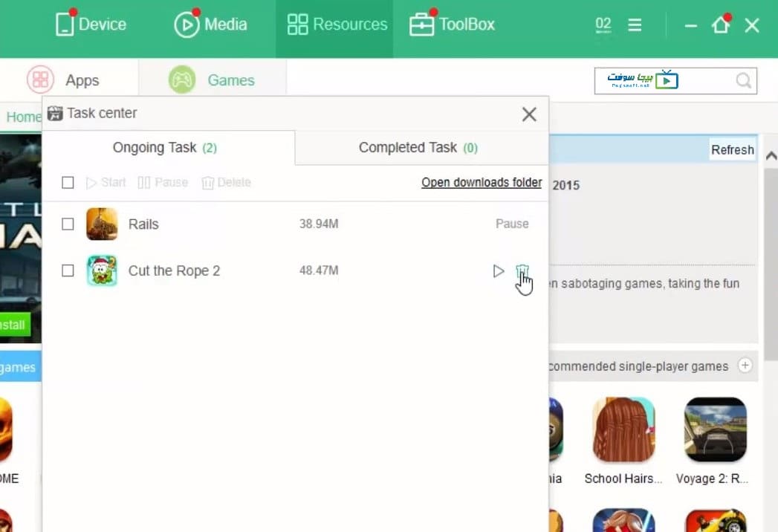The image size is (778, 532).
Task: Switch to the Completed Task tab
Action: point(422,148)
